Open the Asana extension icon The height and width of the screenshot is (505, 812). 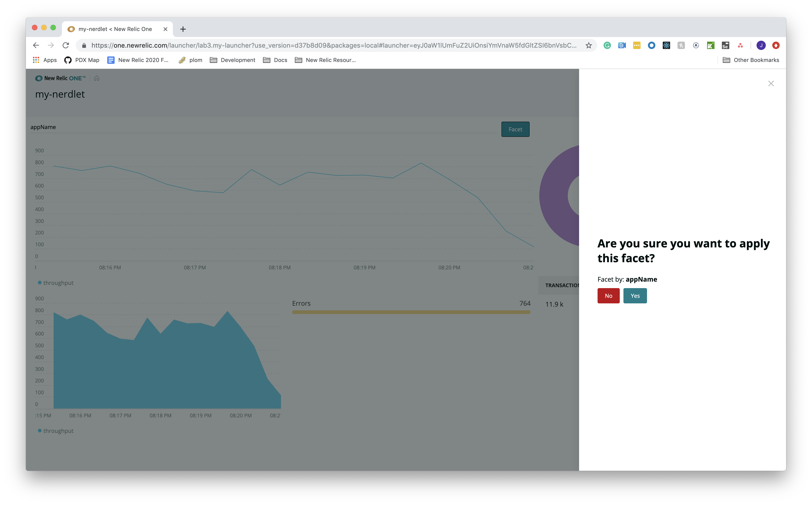[740, 45]
